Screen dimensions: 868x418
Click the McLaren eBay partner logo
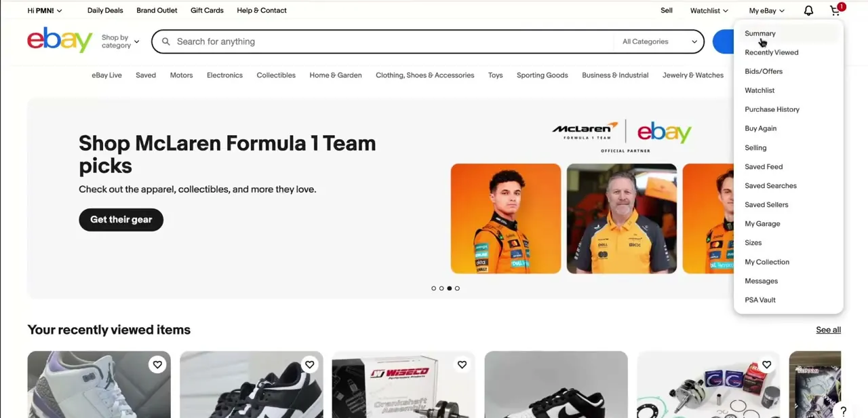pyautogui.click(x=622, y=136)
